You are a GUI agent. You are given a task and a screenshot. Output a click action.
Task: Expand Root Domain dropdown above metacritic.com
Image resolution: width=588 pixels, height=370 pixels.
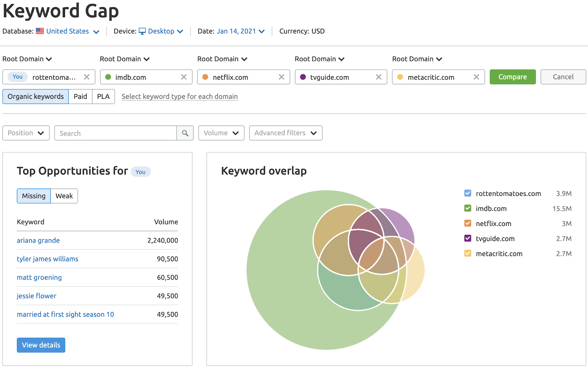pyautogui.click(x=417, y=59)
